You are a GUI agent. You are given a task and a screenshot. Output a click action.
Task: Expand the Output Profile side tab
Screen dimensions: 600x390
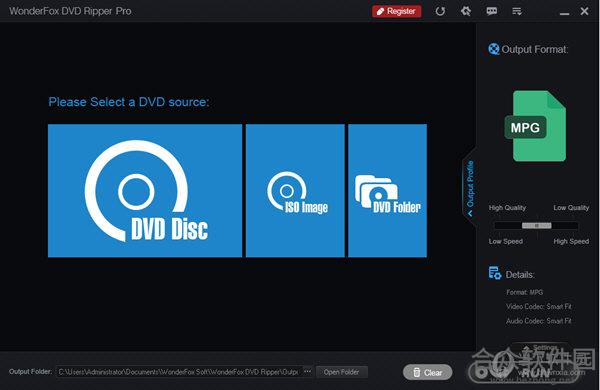point(470,188)
